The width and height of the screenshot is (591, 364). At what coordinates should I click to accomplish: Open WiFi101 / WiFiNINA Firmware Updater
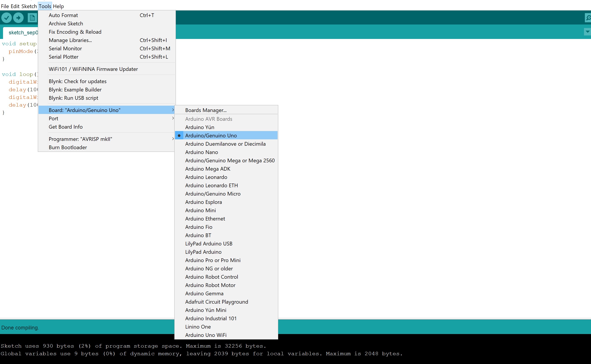point(106,69)
